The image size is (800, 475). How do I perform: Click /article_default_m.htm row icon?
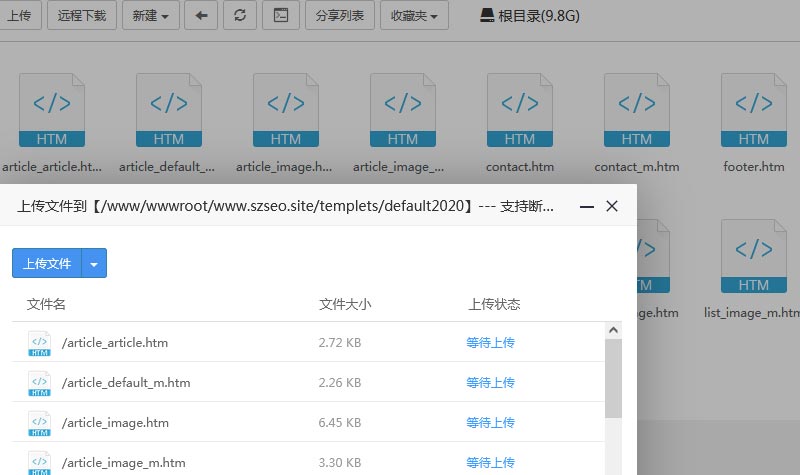40,383
